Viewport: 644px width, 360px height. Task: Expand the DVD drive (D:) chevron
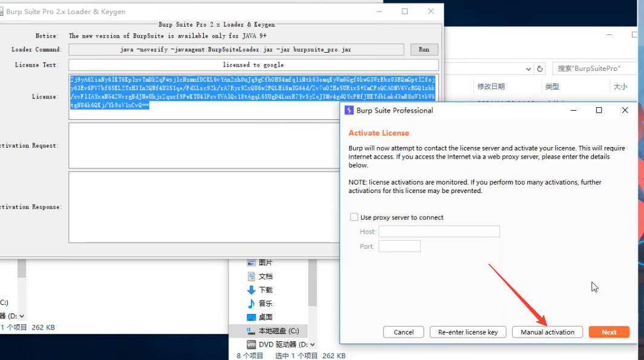(x=313, y=344)
